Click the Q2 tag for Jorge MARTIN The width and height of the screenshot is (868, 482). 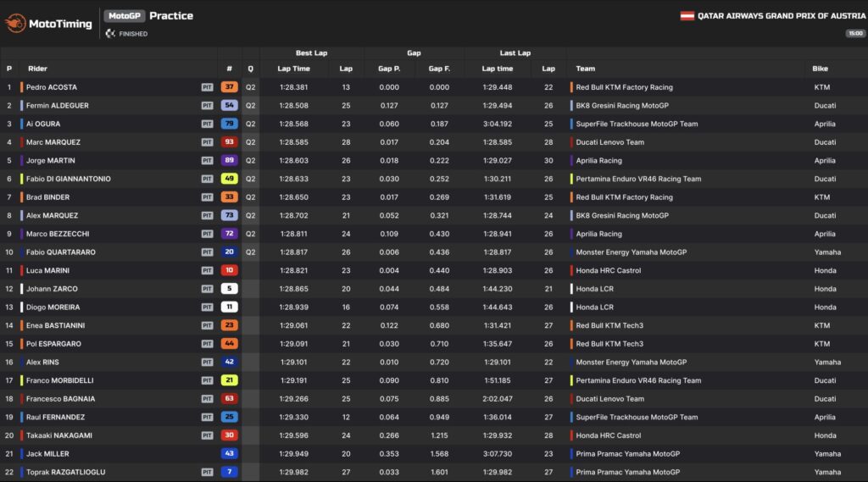250,160
